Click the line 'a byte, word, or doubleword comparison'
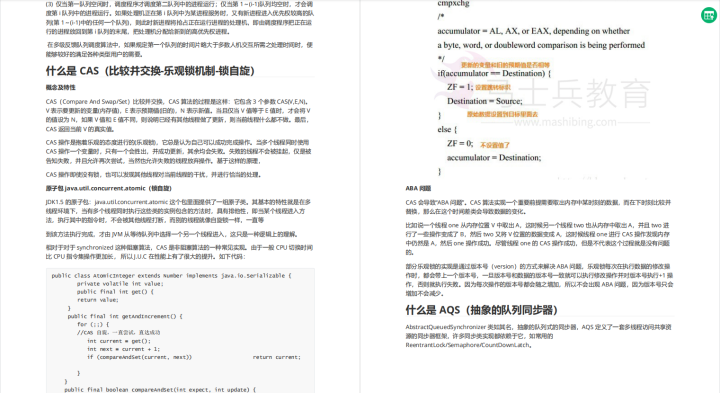The image size is (720, 393). pos(541,45)
